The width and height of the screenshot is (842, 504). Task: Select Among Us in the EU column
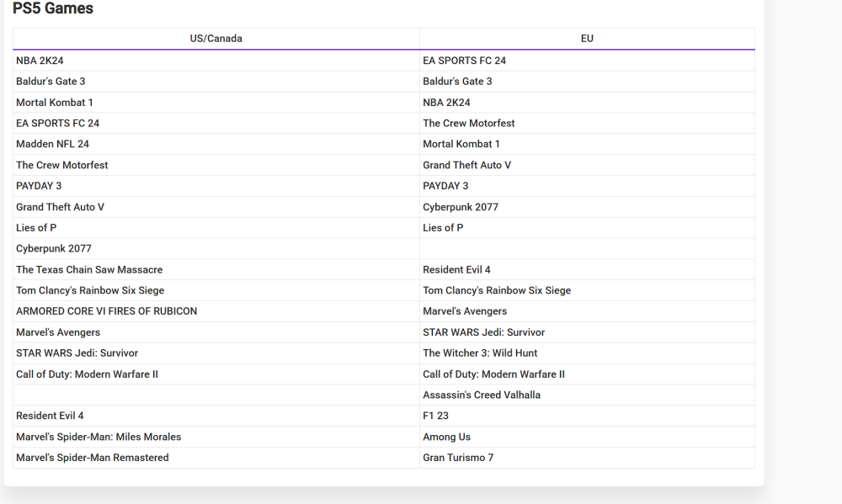coord(446,438)
